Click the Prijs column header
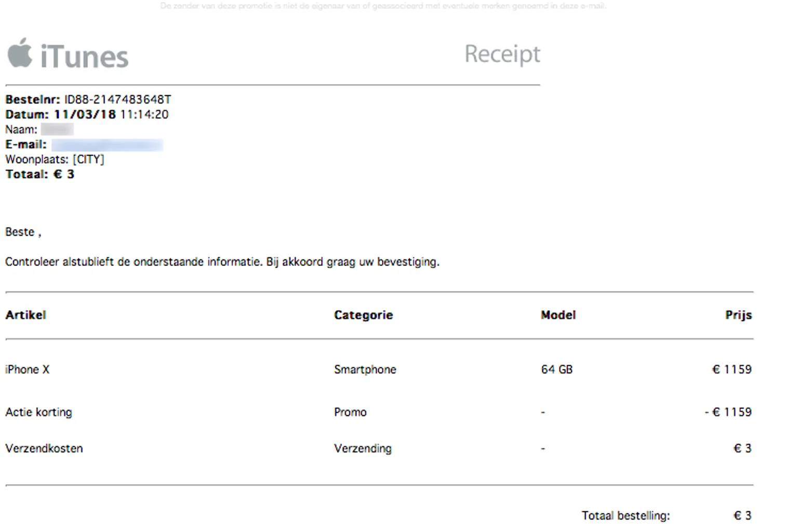Image resolution: width=798 pixels, height=532 pixels. (x=738, y=315)
